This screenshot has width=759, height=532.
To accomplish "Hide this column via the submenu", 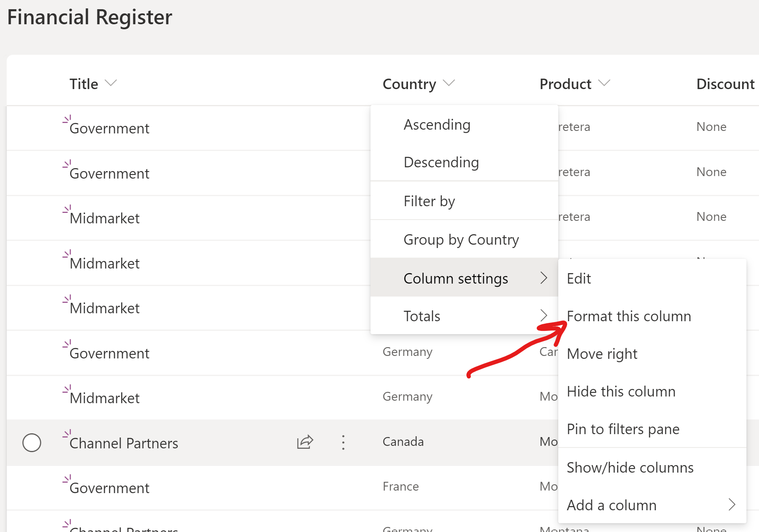I will click(621, 391).
